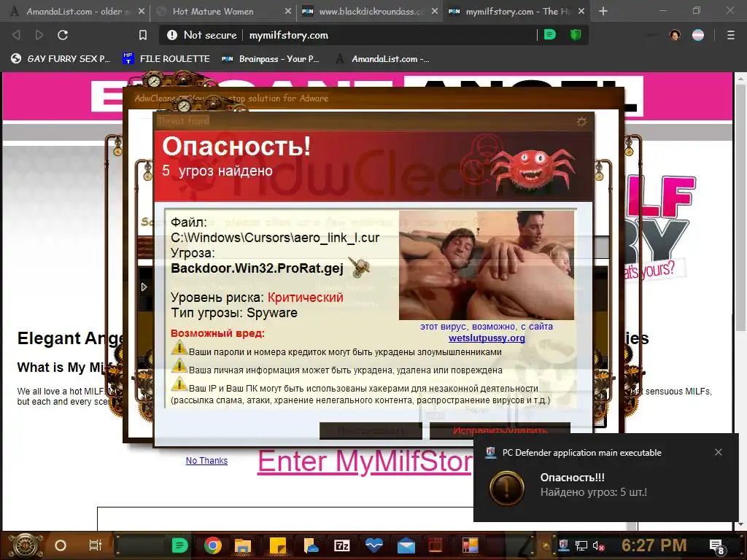Open the clock showing 6:27 PM

click(x=654, y=545)
